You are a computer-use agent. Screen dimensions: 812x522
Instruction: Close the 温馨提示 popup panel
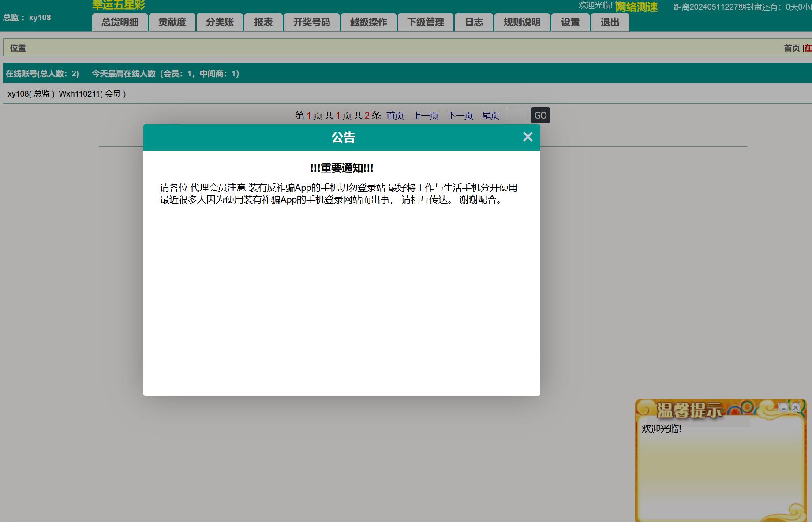click(x=796, y=407)
